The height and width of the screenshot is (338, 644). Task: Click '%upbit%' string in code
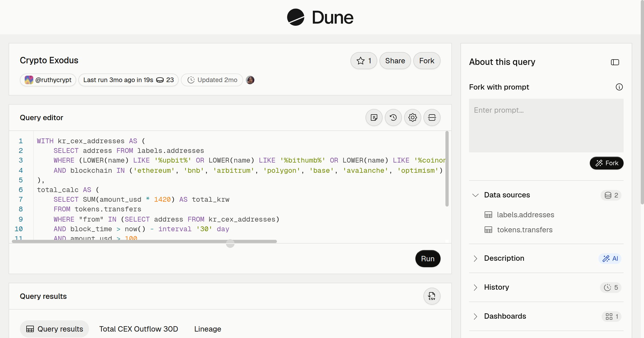[x=173, y=160]
